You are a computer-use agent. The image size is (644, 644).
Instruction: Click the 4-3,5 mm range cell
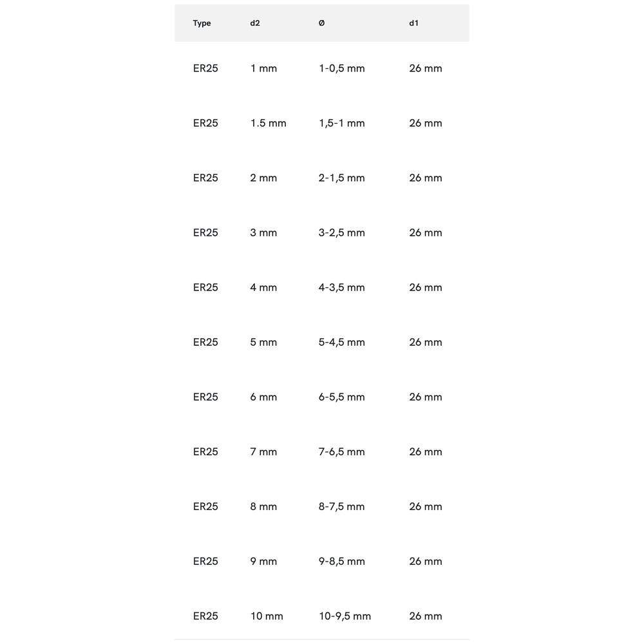click(342, 287)
